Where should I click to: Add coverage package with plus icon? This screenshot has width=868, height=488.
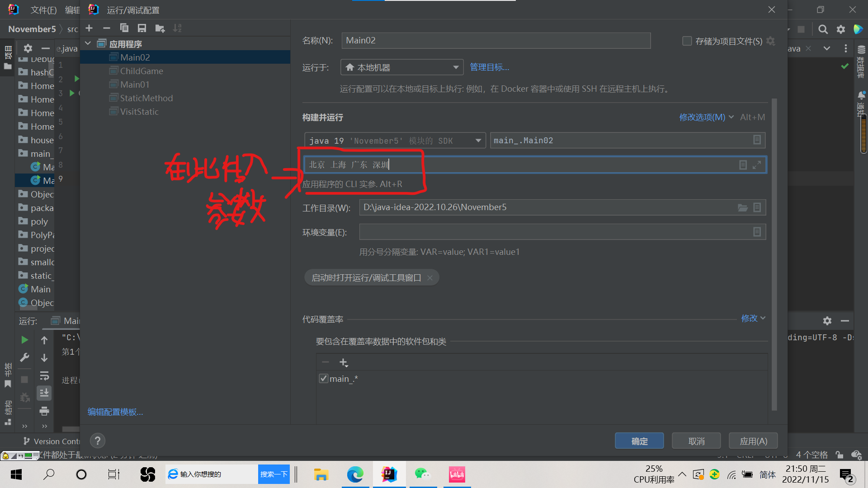coord(344,362)
